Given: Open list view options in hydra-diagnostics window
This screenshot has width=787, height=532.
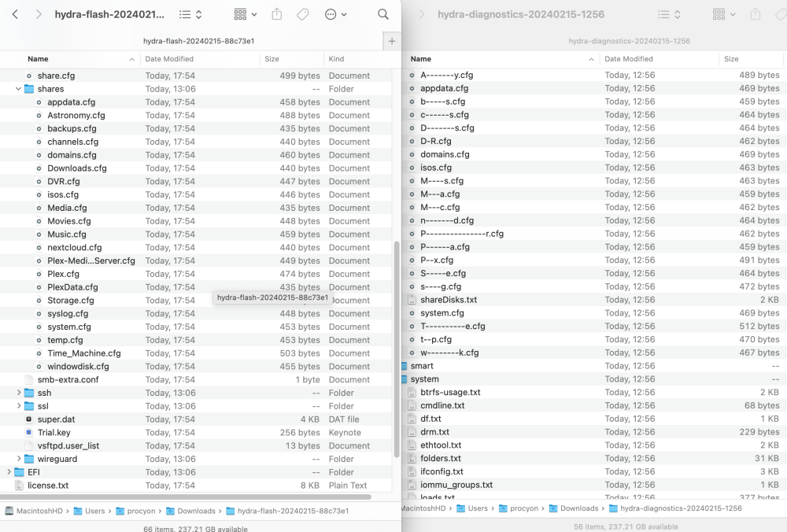Looking at the screenshot, I should tap(670, 14).
